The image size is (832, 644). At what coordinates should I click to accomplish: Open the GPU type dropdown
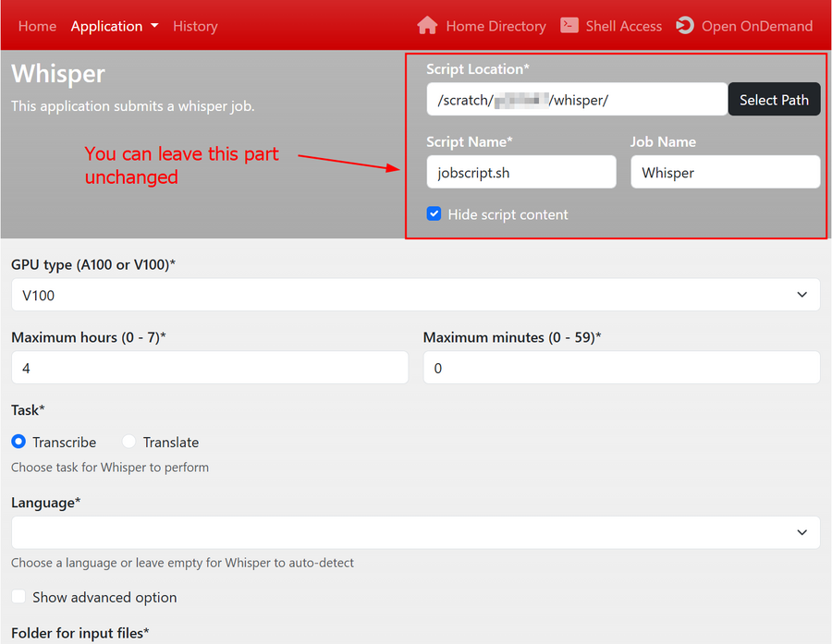point(415,295)
